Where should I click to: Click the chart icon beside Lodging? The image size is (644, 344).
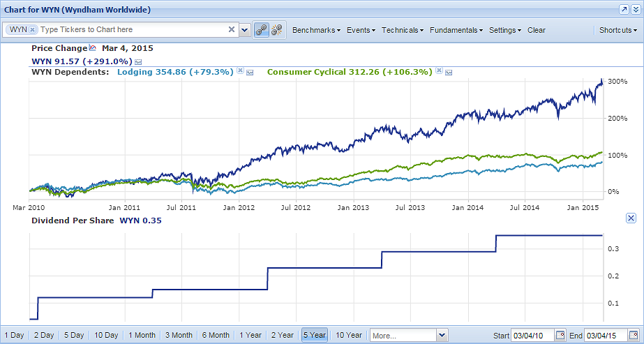(x=249, y=73)
